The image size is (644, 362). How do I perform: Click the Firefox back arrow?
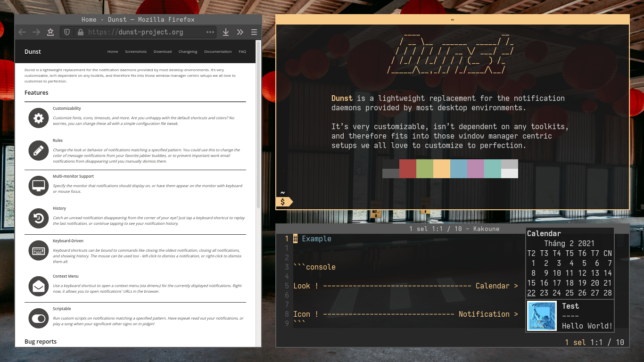point(22,32)
